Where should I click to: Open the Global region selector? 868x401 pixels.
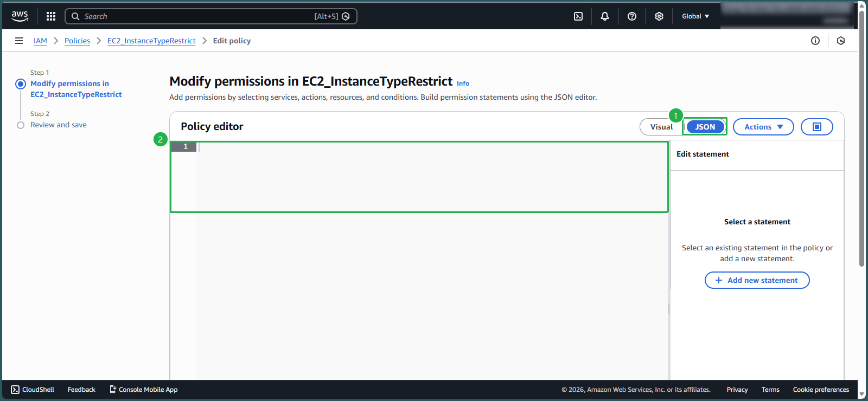[695, 16]
